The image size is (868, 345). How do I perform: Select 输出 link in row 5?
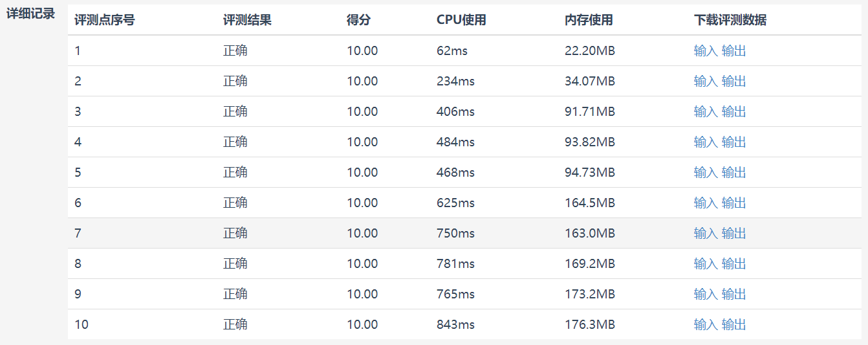pos(733,172)
